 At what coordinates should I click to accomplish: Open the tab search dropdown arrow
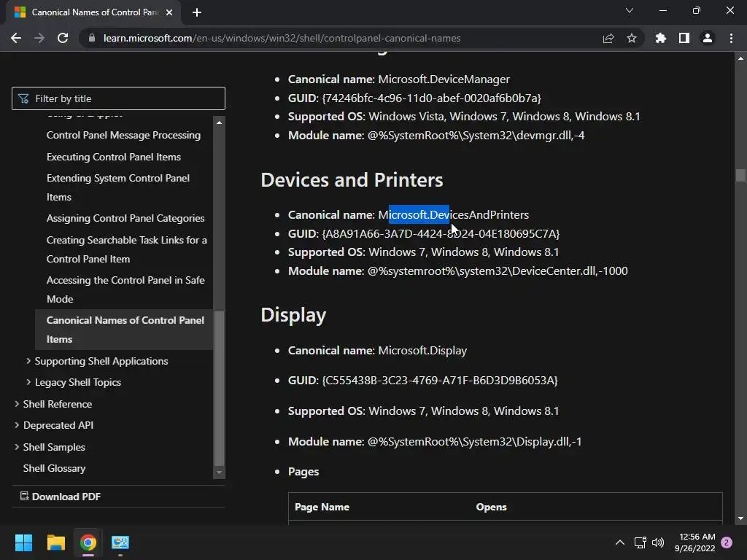point(630,10)
